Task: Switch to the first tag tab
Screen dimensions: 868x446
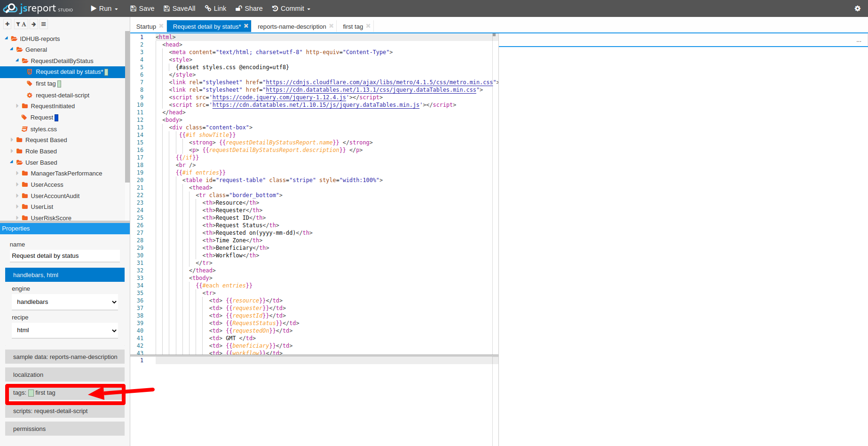Action: (x=353, y=26)
